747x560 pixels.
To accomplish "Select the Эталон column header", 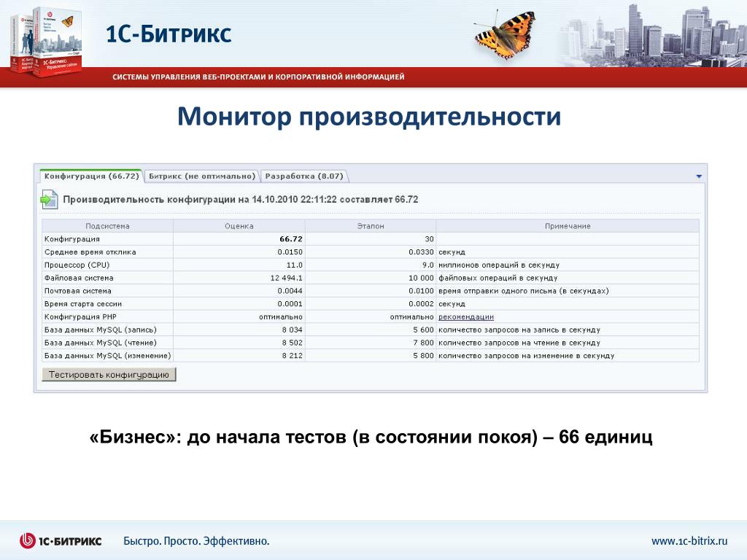I will click(x=371, y=226).
